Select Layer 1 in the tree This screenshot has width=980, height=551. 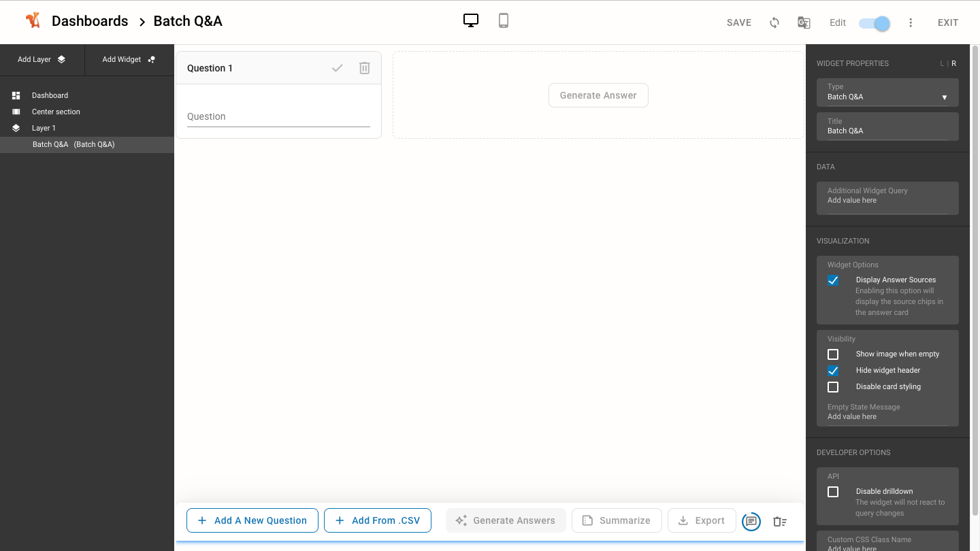point(87,128)
